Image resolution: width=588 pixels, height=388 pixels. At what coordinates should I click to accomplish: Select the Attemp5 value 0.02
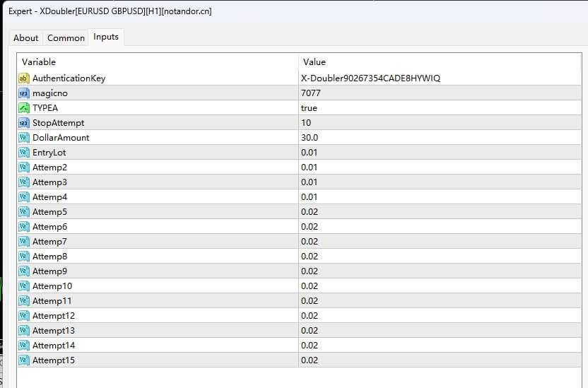(x=310, y=212)
